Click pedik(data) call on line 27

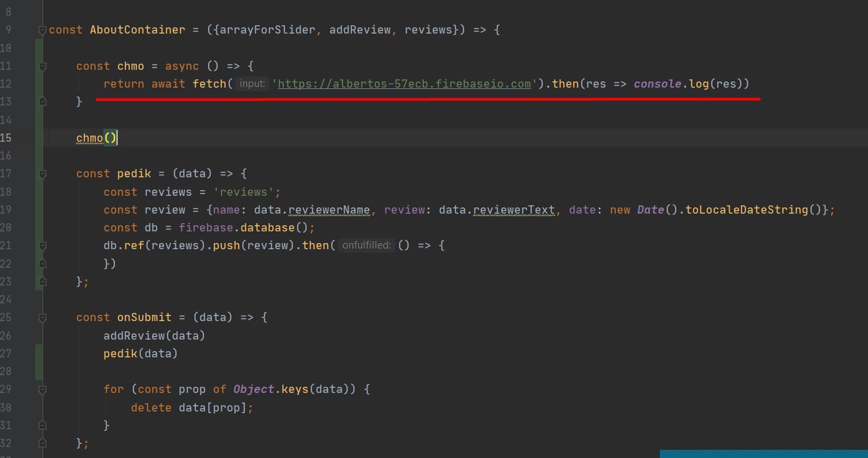(x=141, y=353)
